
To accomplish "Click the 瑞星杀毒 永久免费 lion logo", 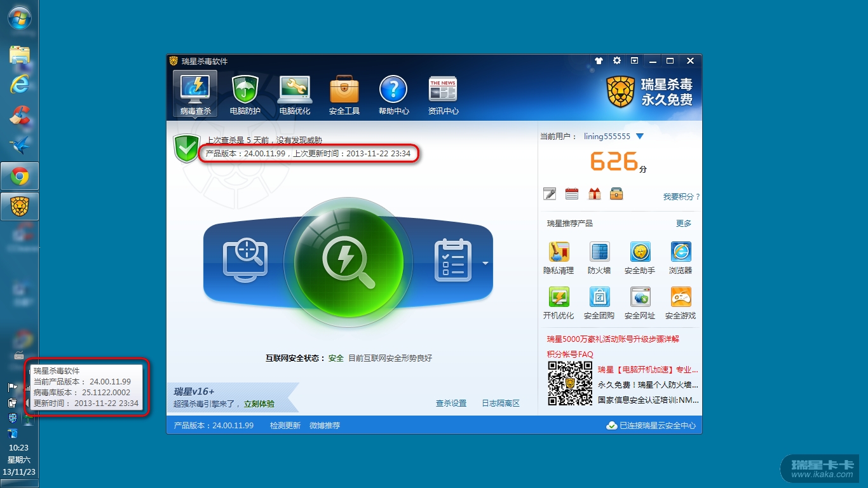I will (x=649, y=92).
